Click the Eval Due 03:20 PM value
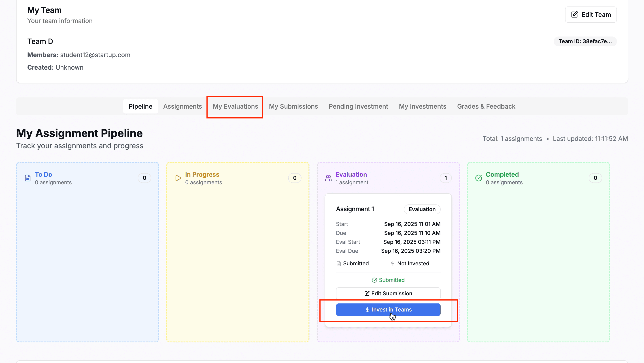 (x=411, y=251)
